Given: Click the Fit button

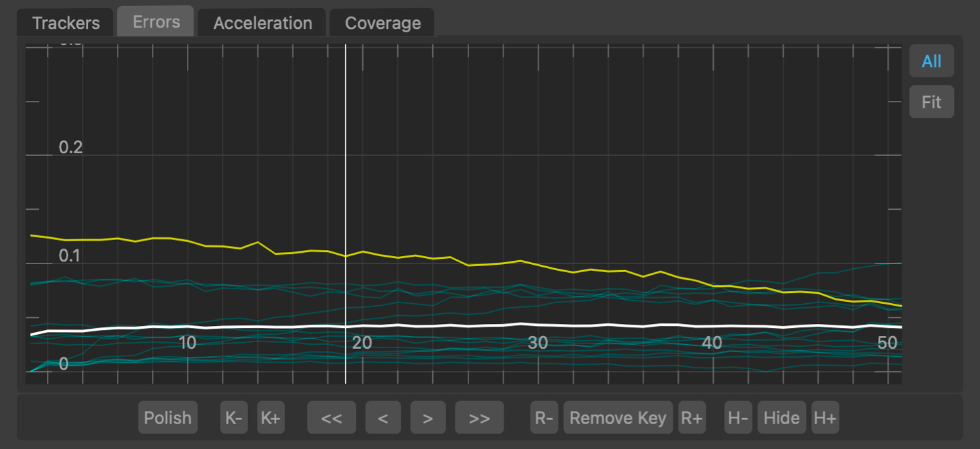Looking at the screenshot, I should pos(932,102).
